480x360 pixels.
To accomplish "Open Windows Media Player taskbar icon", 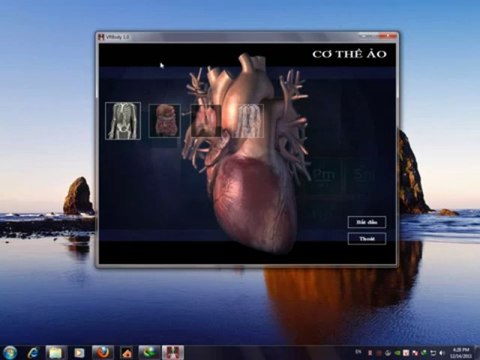I will pos(79,353).
